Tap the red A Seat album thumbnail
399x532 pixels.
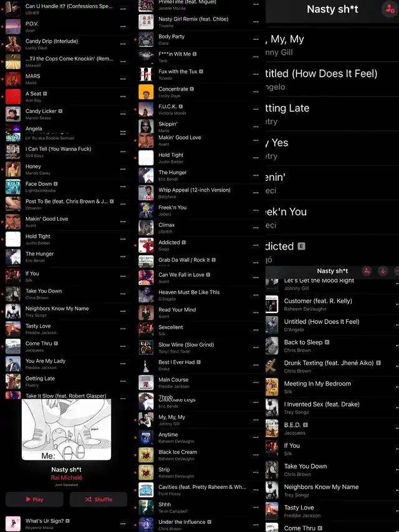point(13,97)
